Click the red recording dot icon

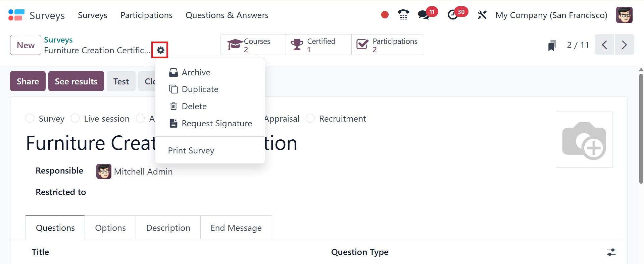(x=385, y=15)
